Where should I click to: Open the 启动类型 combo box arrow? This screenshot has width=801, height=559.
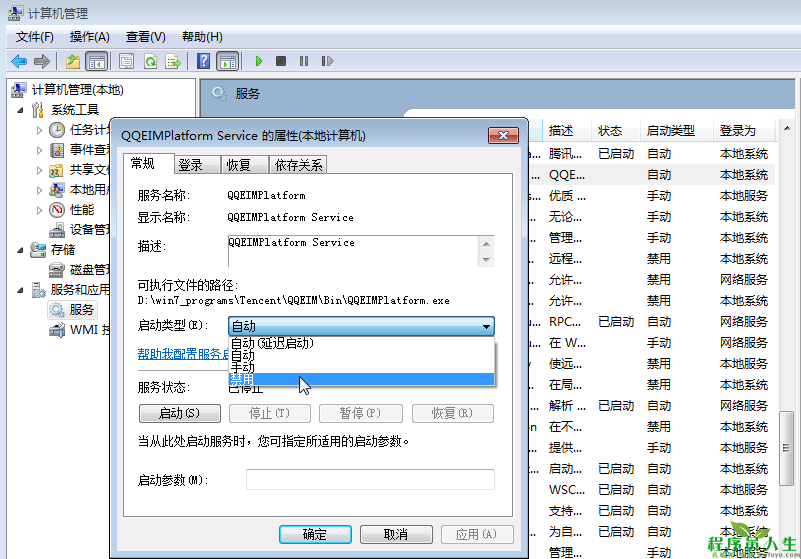tap(486, 326)
